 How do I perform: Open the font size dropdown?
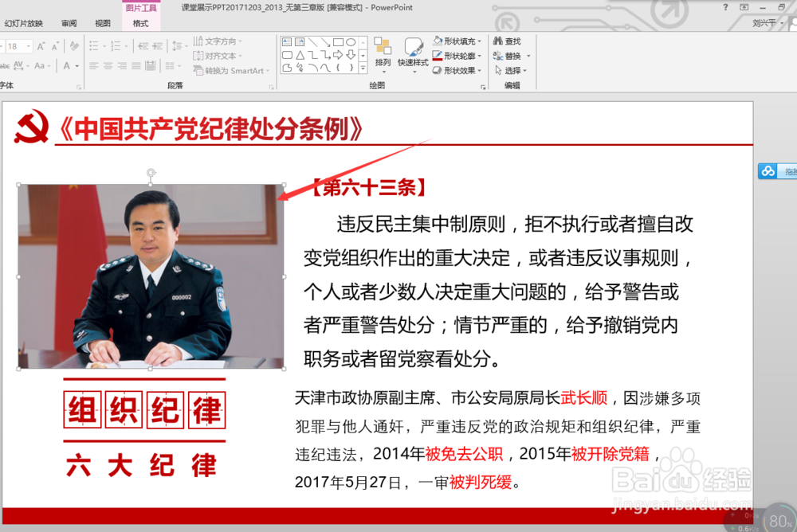pyautogui.click(x=29, y=46)
